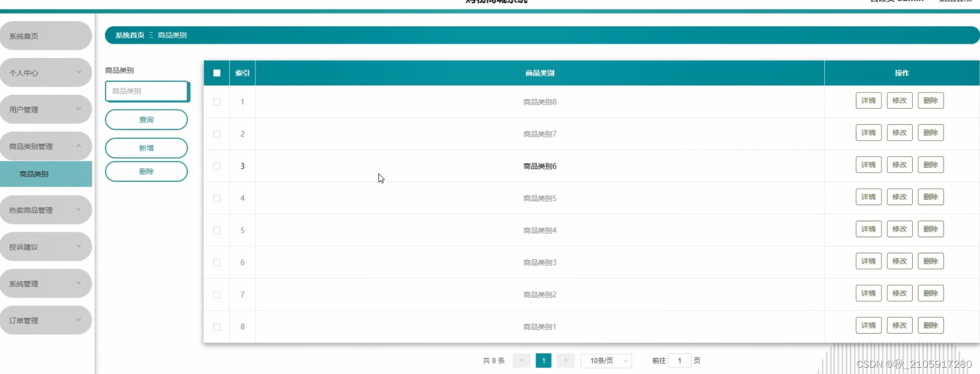
Task: Click 删除 for 商品类别1
Action: (931, 326)
